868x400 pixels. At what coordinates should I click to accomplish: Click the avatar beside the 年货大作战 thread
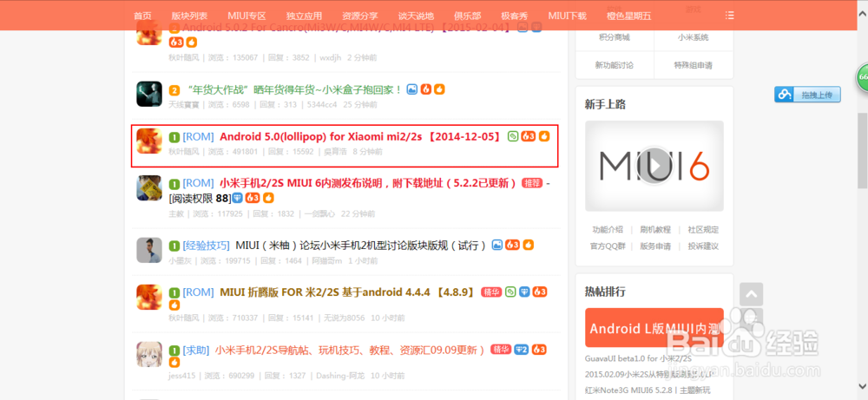(x=149, y=94)
